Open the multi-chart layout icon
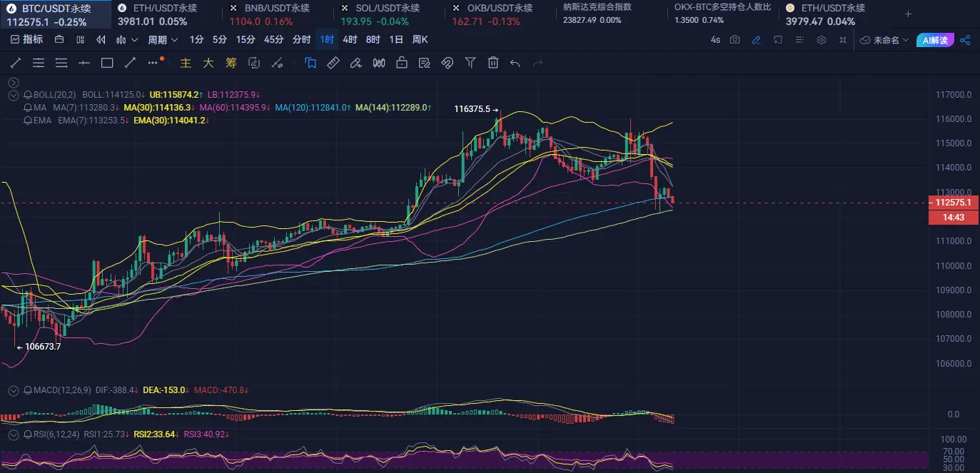 tap(81, 40)
